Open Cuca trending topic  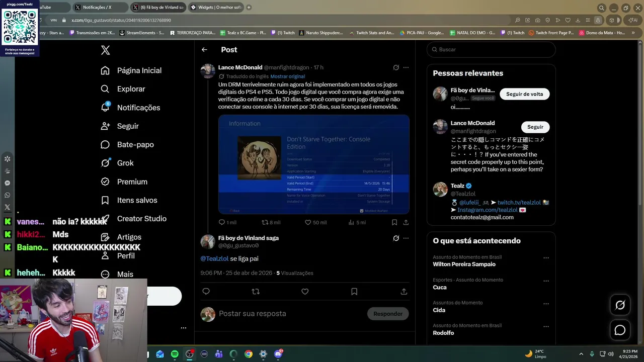point(440,288)
